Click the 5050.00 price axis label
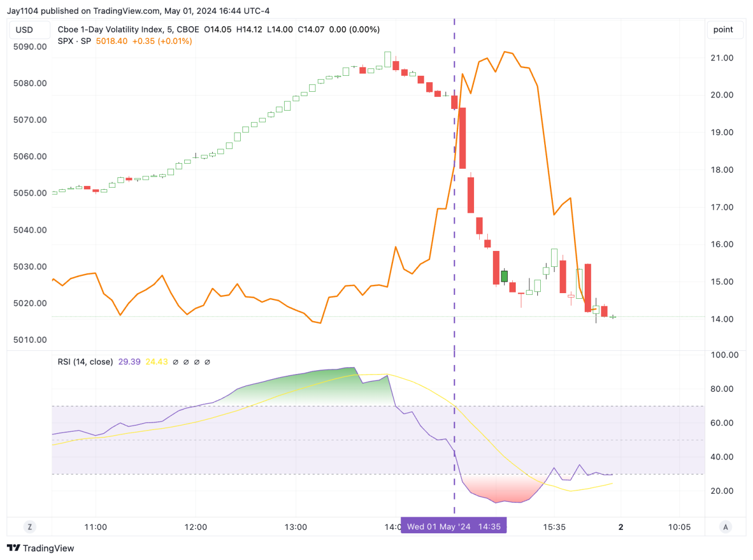Image resolution: width=753 pixels, height=560 pixels. tap(30, 193)
